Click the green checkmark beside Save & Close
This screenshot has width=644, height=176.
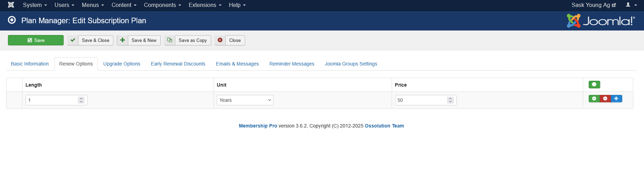pyautogui.click(x=73, y=40)
